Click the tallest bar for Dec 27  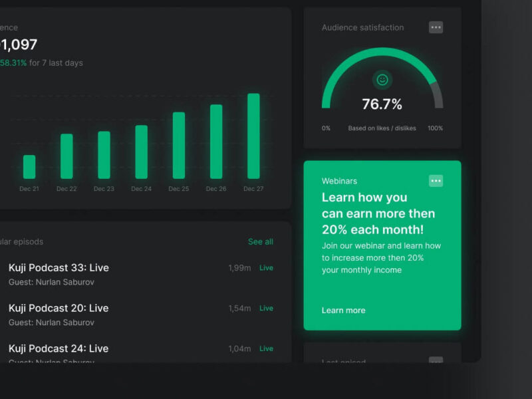(x=253, y=136)
